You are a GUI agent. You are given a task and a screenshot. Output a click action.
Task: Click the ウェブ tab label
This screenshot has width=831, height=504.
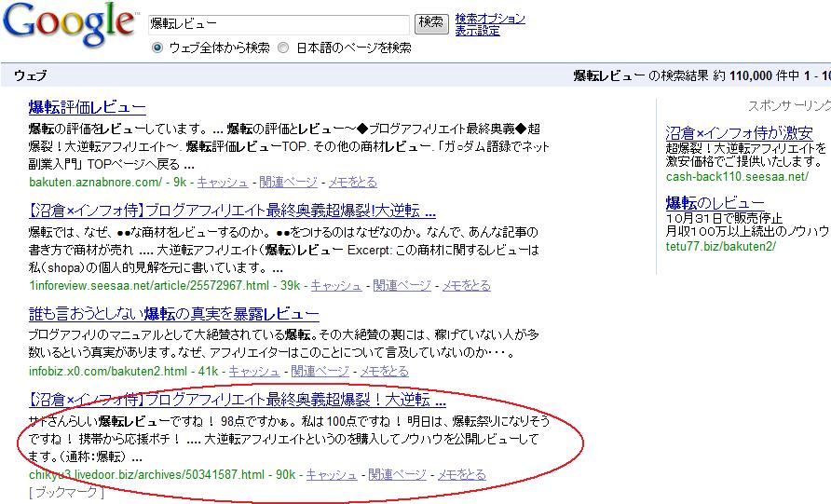(x=30, y=75)
